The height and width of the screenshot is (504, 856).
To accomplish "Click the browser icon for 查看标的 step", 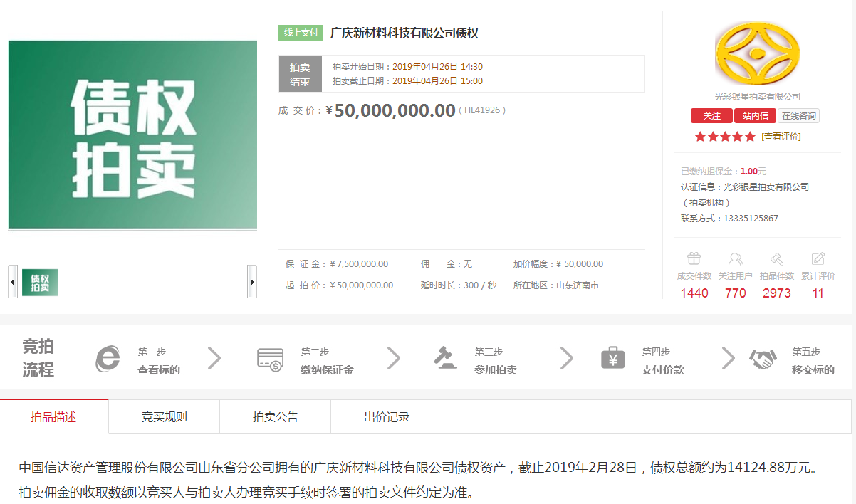I will (108, 359).
